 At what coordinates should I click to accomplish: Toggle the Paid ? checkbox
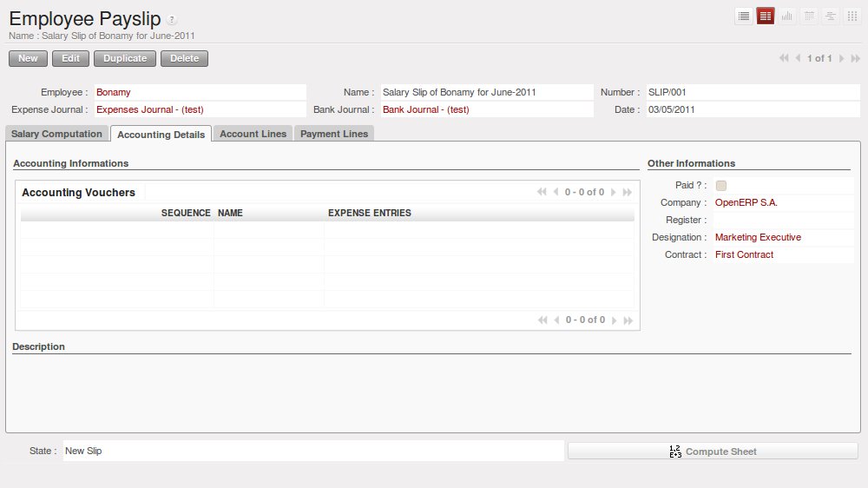pos(721,185)
